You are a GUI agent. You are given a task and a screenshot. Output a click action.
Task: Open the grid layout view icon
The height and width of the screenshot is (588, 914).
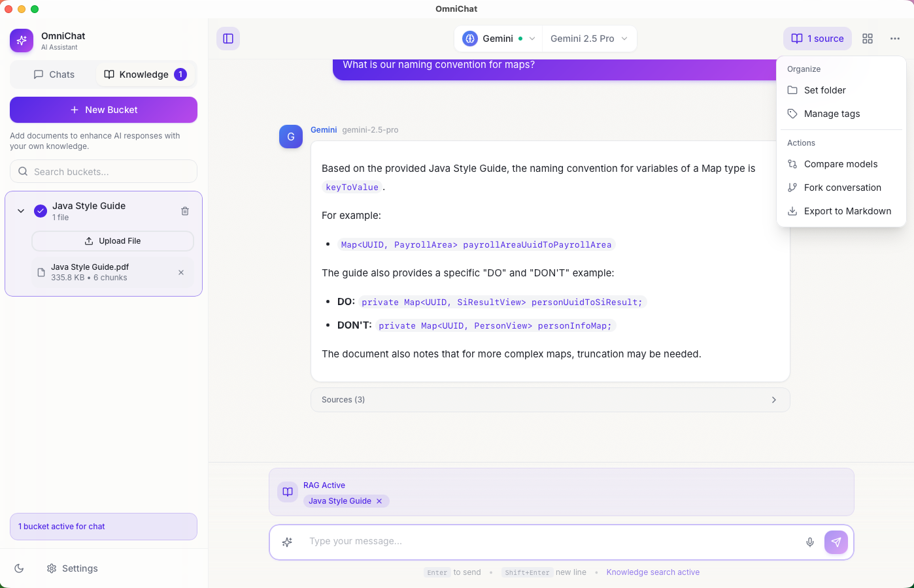tap(868, 39)
